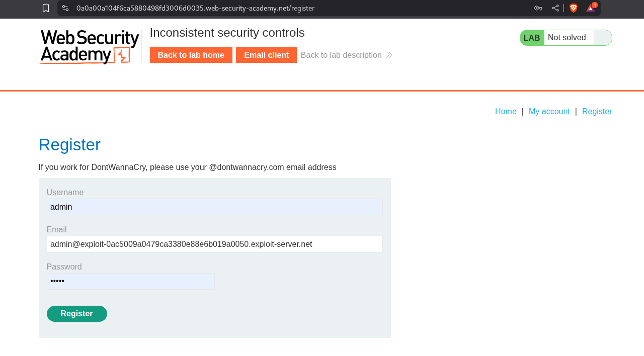
Task: Click the Back to lab home button
Action: (x=191, y=55)
